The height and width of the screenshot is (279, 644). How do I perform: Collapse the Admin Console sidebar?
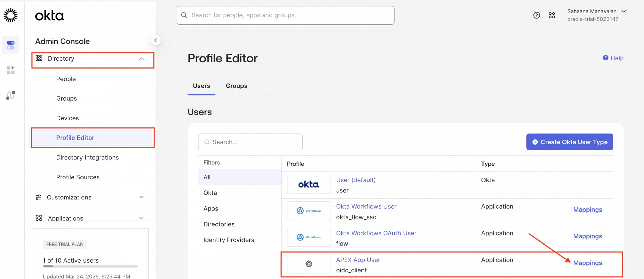[x=156, y=40]
